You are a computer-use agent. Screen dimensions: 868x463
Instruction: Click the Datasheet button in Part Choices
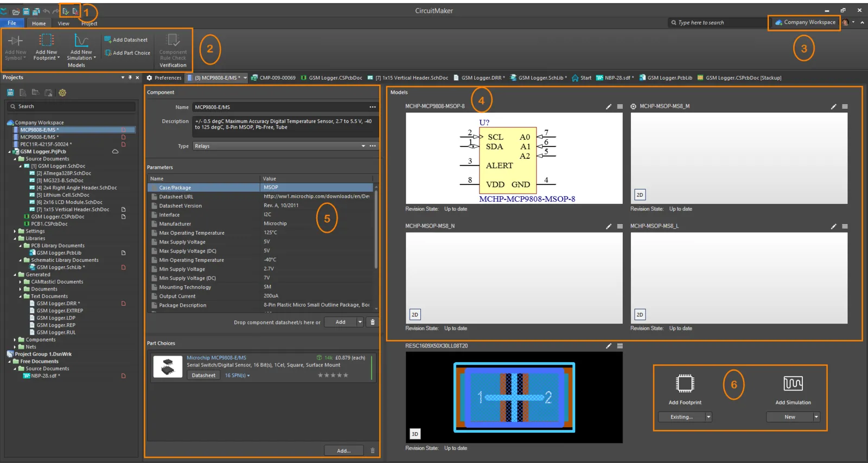point(203,375)
